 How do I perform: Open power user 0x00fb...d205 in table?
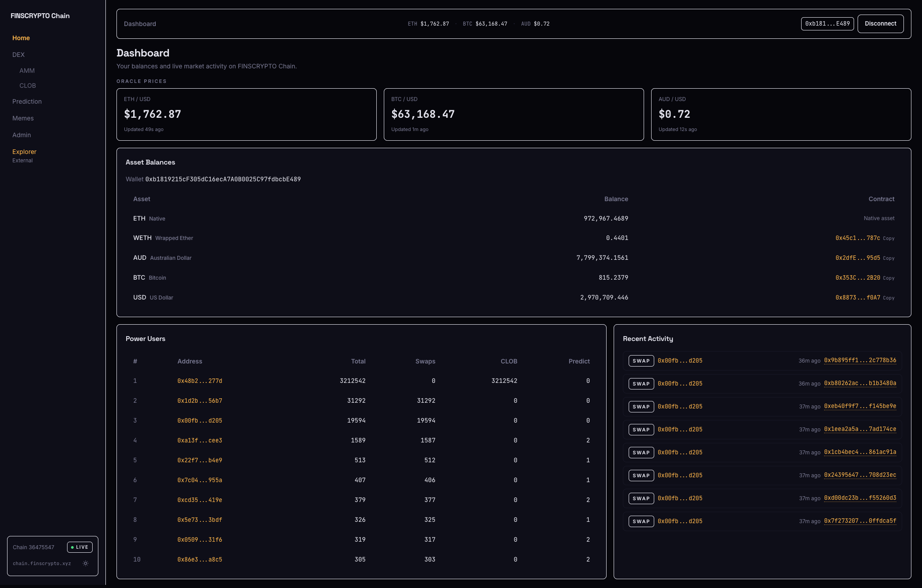pyautogui.click(x=200, y=420)
